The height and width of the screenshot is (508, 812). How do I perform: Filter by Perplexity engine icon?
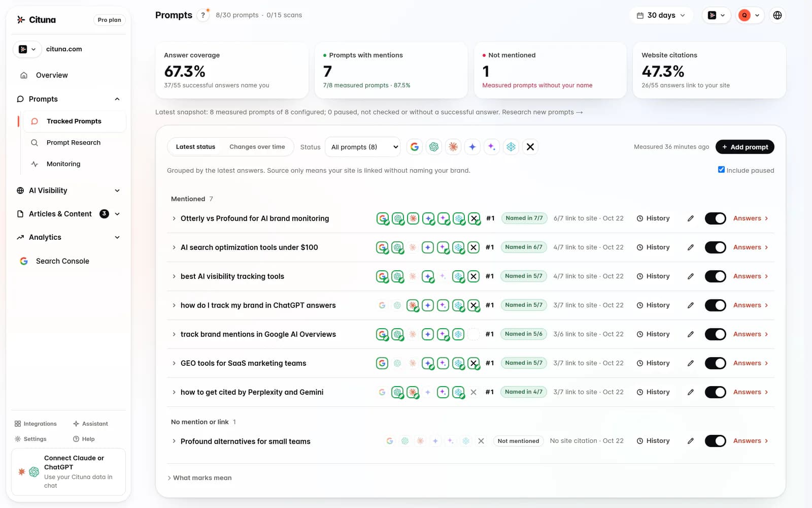(511, 147)
